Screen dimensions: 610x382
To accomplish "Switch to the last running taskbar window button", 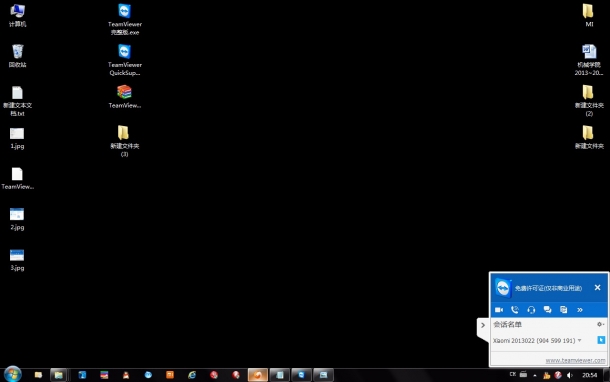I will [x=323, y=375].
